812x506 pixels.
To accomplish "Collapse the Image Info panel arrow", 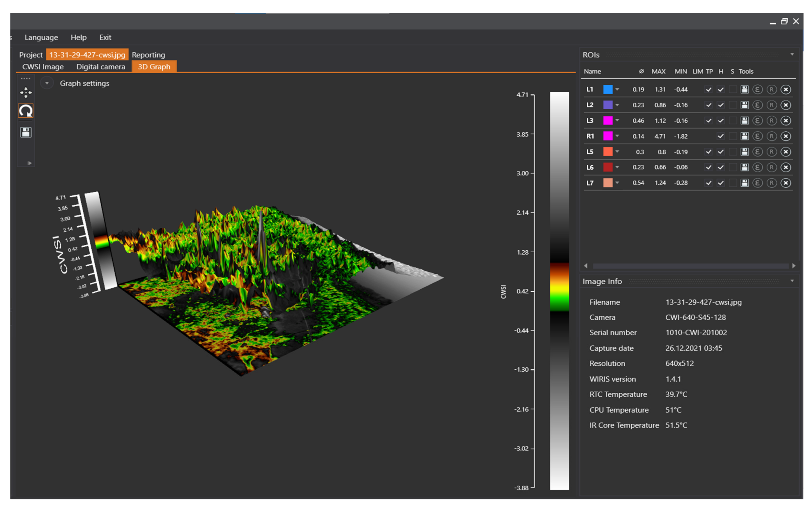I will click(x=792, y=281).
